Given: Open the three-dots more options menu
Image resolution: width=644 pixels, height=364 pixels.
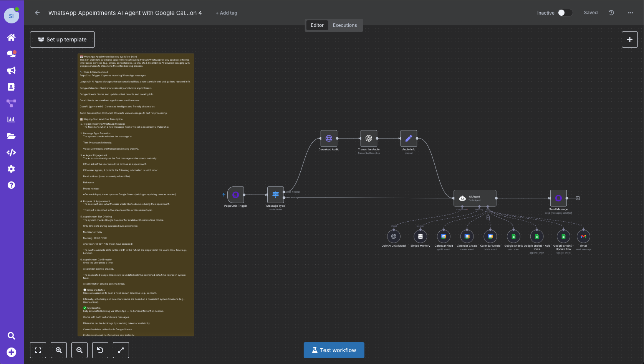Looking at the screenshot, I should coord(631,13).
